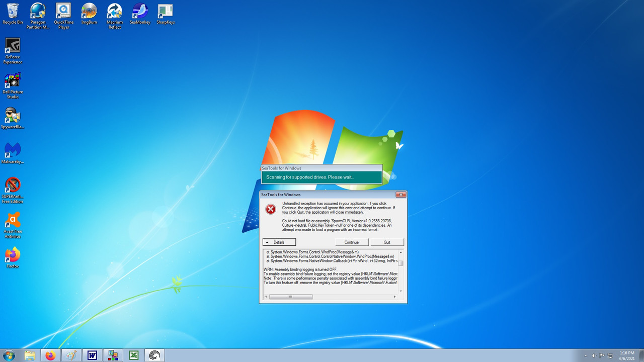This screenshot has height=362, width=644.
Task: Select the QuickTime Player desktop icon
Action: click(x=63, y=16)
